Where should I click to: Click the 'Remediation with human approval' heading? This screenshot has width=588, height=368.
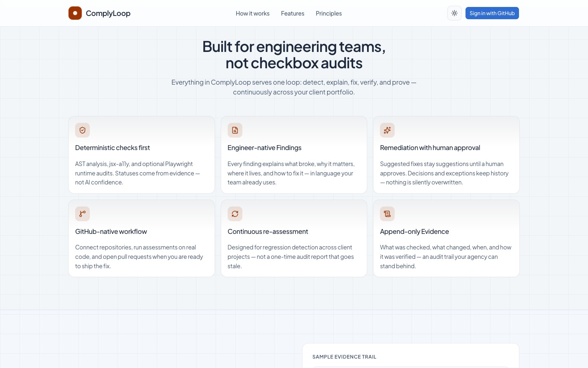pyautogui.click(x=430, y=148)
